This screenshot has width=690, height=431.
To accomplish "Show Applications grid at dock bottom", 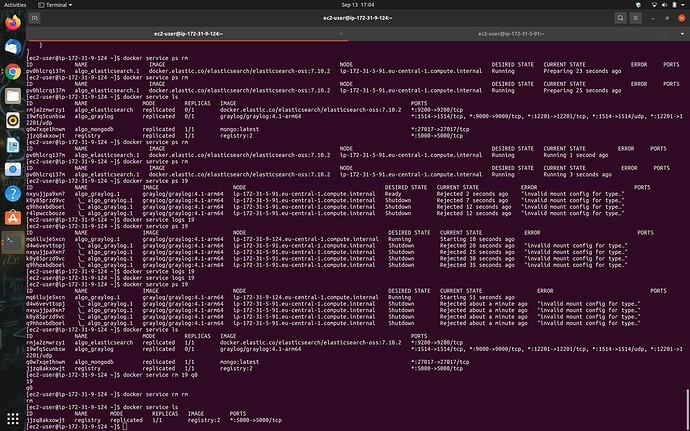I will [13, 418].
